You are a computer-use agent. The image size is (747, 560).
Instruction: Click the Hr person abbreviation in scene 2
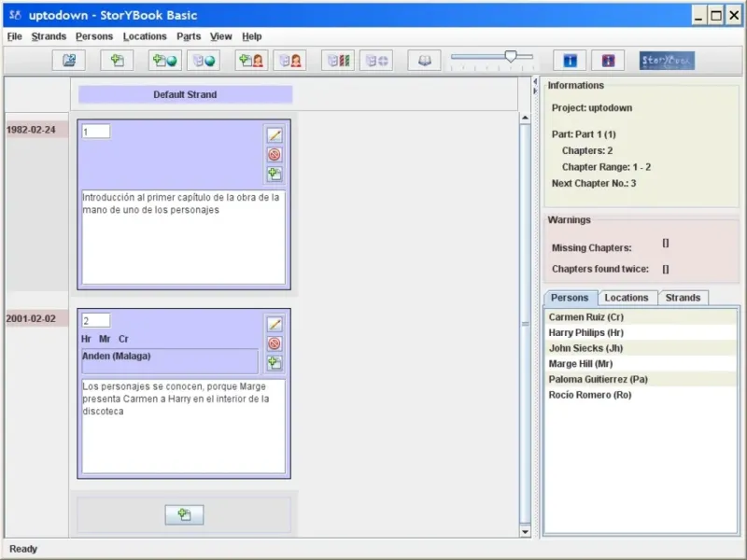point(86,339)
